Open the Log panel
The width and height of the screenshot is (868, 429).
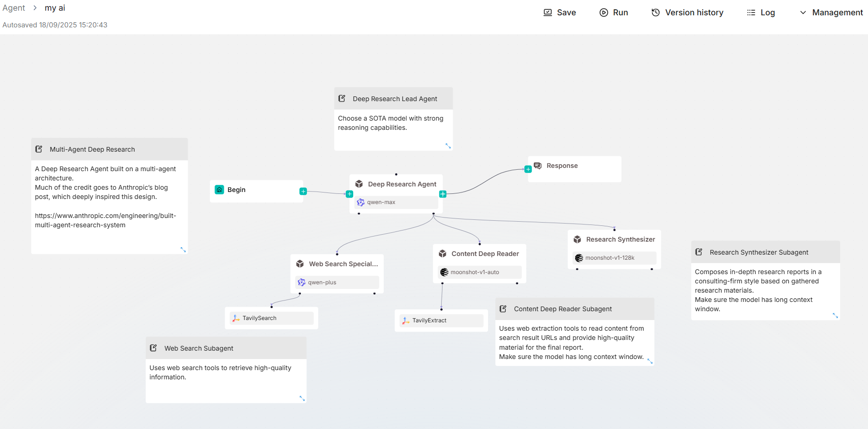761,13
